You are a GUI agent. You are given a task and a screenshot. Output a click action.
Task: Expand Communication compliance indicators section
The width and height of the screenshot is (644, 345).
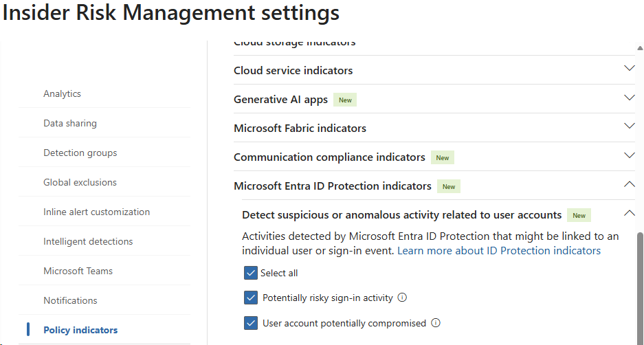tap(629, 155)
